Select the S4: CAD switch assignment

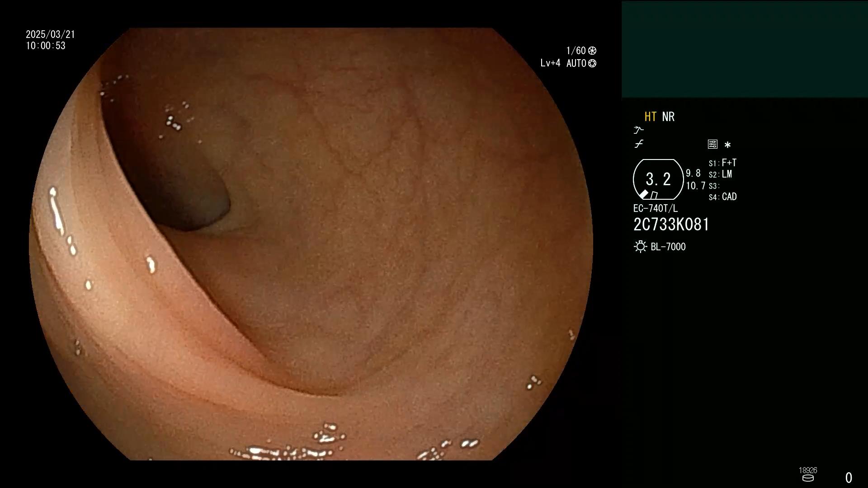click(722, 197)
